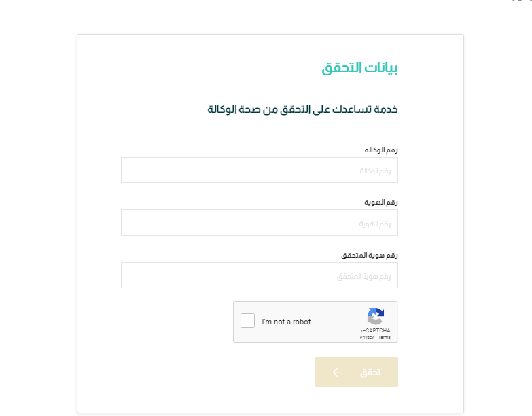This screenshot has height=416, width=532.
Task: Click the reCAPTCHA text under the logo
Action: pyautogui.click(x=376, y=330)
